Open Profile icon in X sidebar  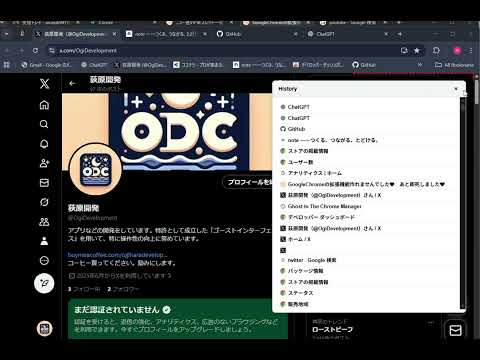point(44,241)
